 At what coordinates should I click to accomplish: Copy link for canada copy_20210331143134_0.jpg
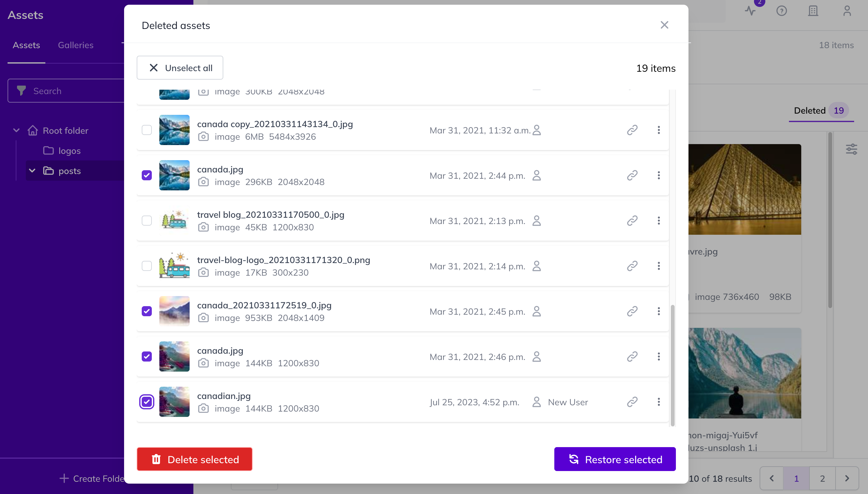click(632, 130)
